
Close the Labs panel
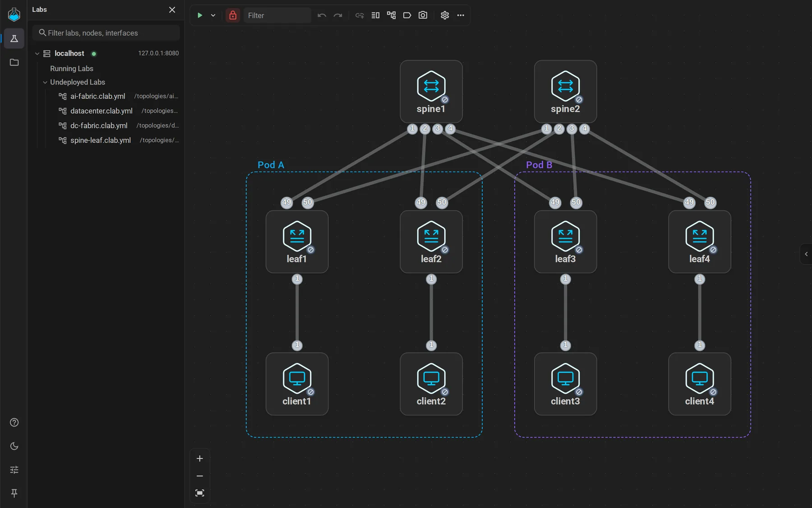coord(172,10)
